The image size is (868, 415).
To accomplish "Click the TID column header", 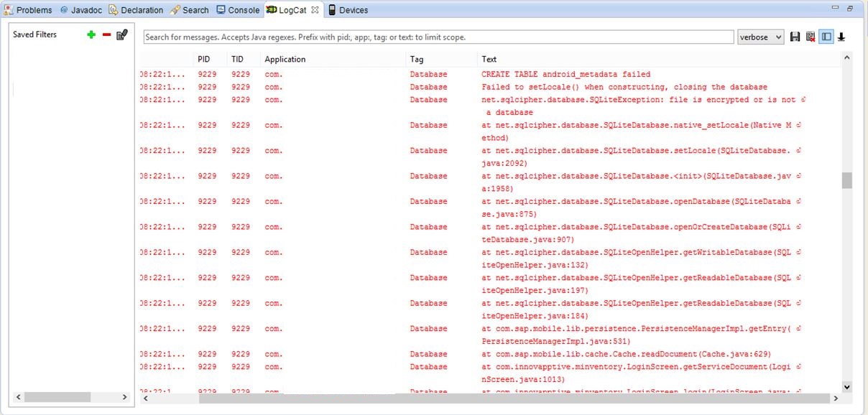I will pyautogui.click(x=244, y=59).
